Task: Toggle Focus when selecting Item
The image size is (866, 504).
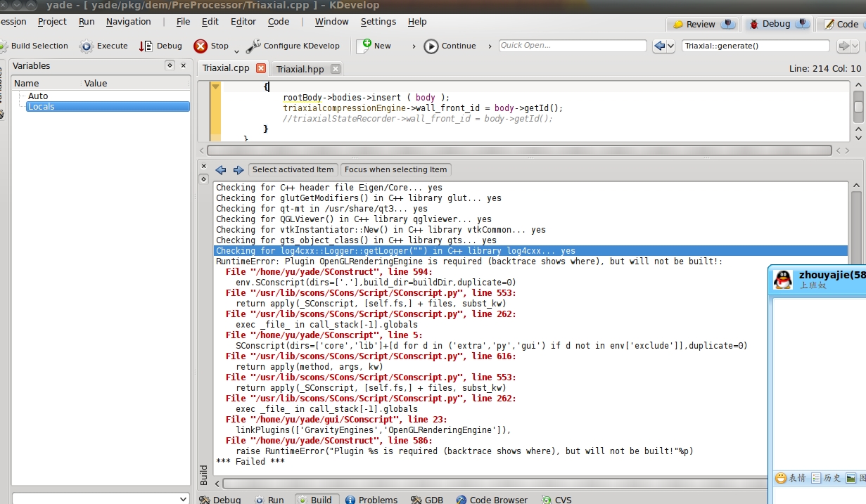Action: pyautogui.click(x=395, y=169)
